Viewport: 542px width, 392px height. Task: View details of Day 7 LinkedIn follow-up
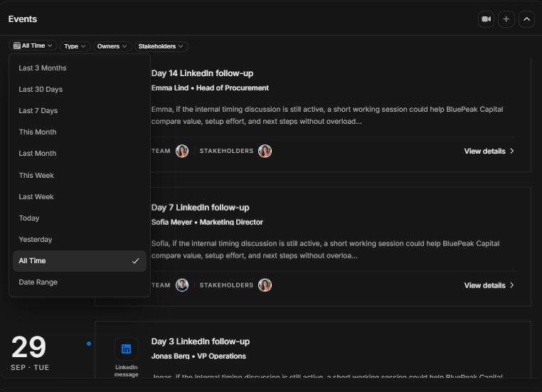pos(489,285)
